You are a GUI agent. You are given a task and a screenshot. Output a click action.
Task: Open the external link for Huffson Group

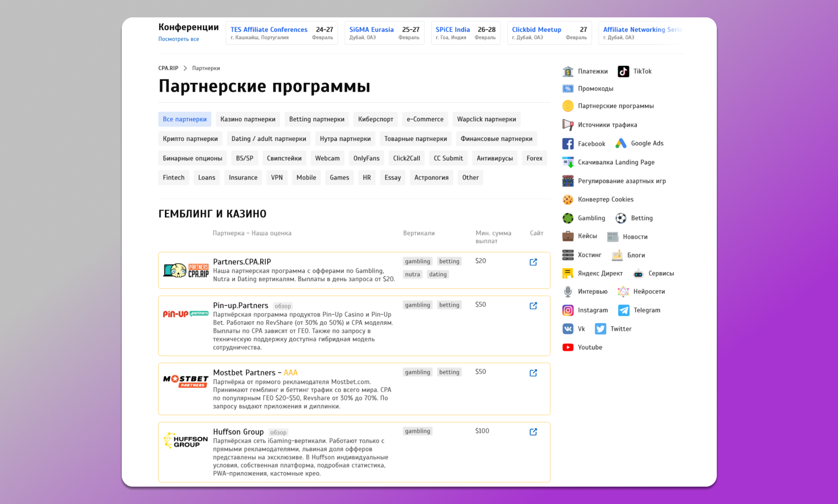click(x=533, y=432)
